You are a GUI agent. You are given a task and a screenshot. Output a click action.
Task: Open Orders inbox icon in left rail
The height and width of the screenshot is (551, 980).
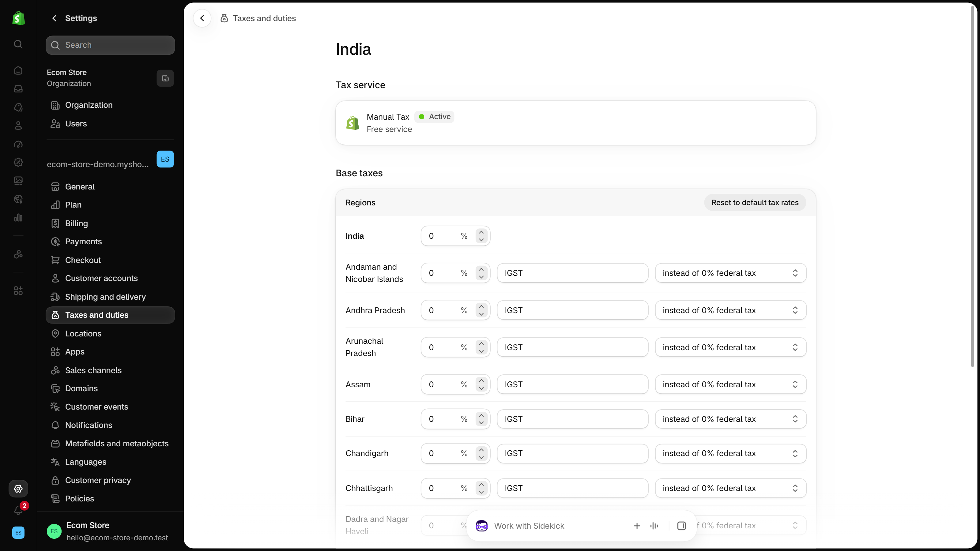coord(18,89)
